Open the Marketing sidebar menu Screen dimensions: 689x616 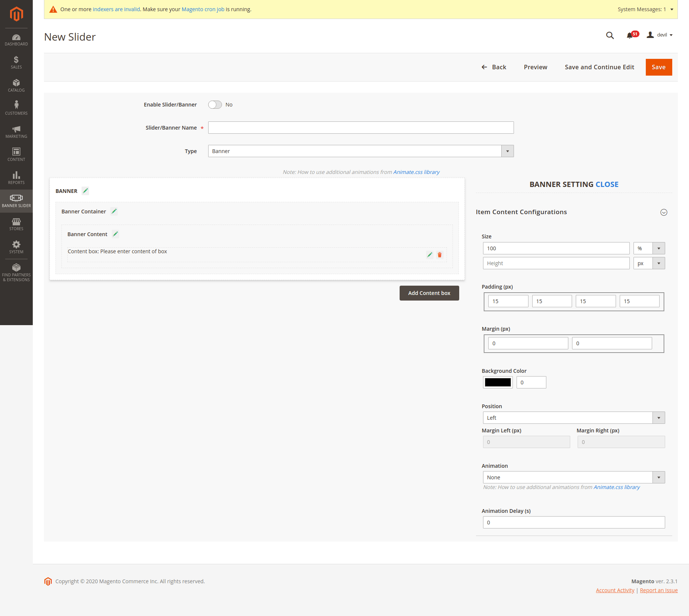point(16,132)
